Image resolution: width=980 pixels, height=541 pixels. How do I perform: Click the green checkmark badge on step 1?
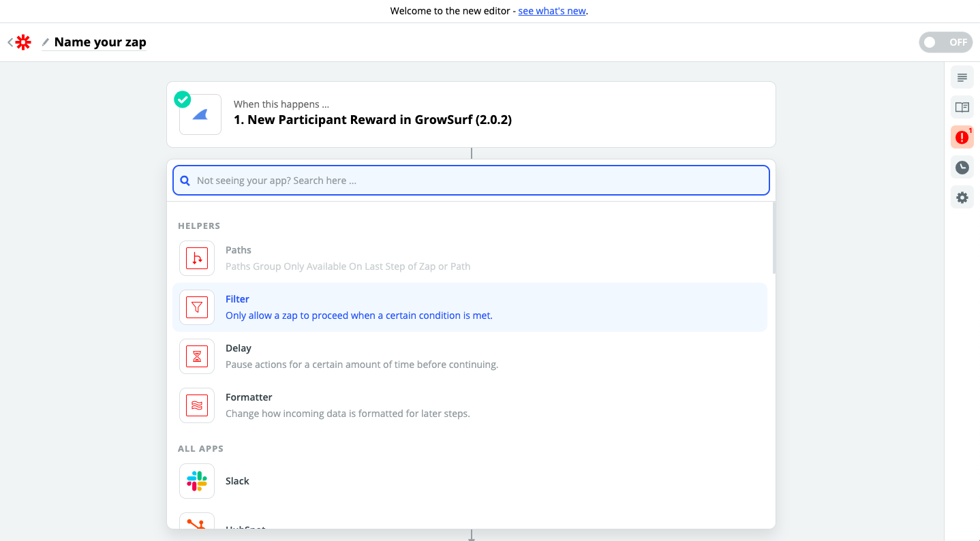[x=182, y=99]
